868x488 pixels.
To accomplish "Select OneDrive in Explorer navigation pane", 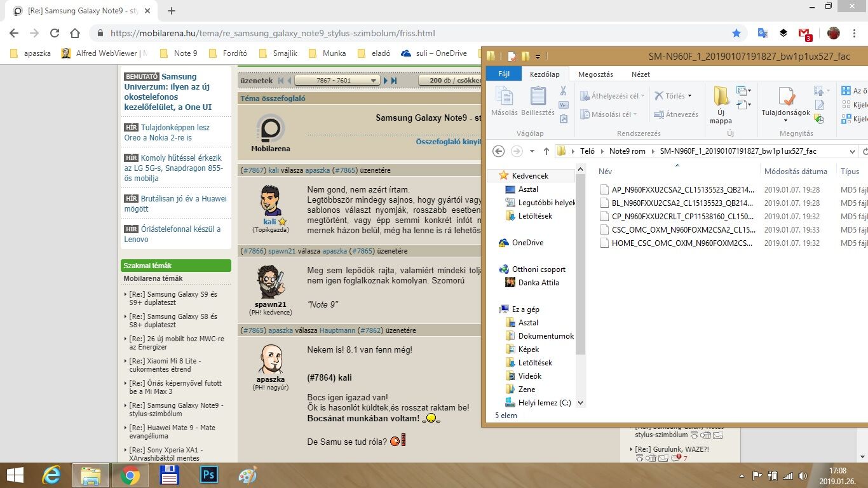I will (x=527, y=243).
